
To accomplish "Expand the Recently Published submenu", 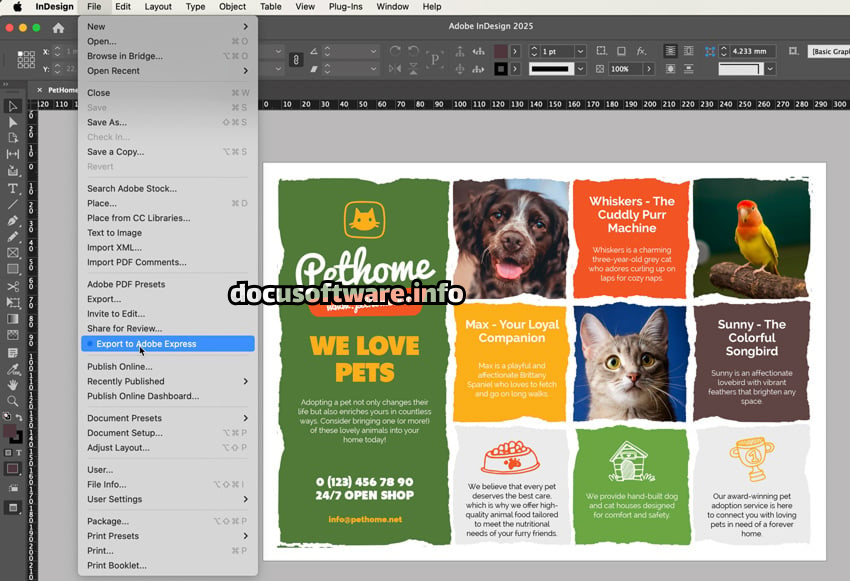I will (168, 382).
